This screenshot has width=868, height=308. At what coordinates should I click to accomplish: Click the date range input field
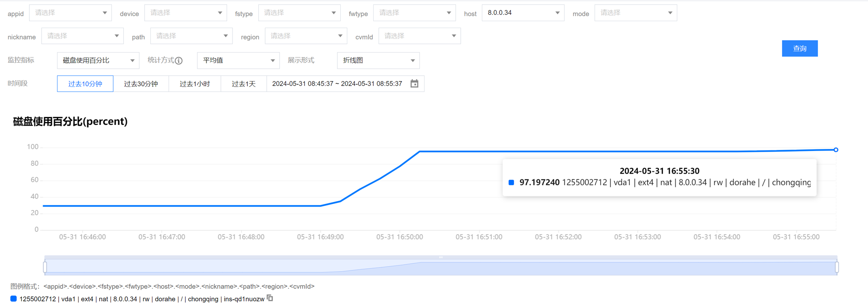coord(337,84)
